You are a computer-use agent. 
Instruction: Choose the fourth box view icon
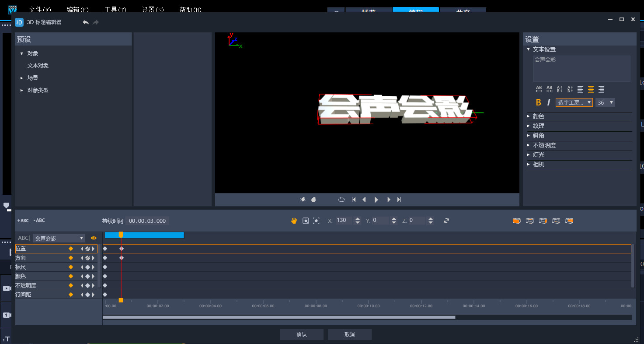pyautogui.click(x=556, y=221)
